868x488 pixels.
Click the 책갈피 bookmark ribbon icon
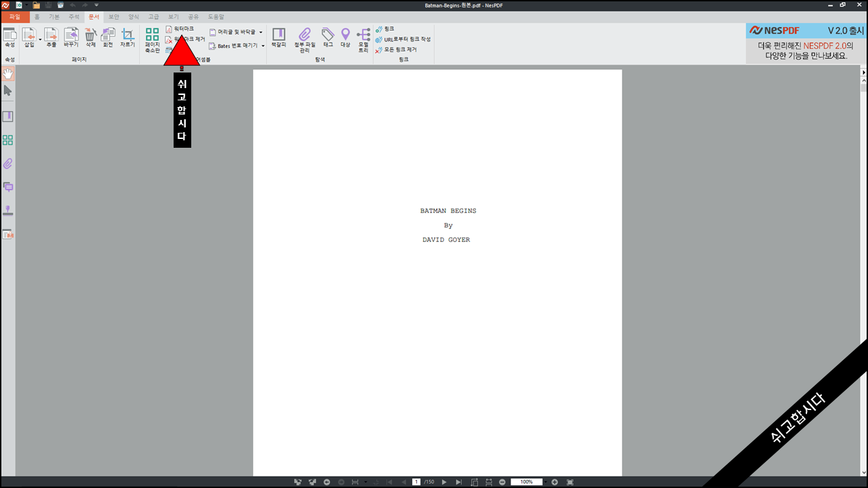click(279, 37)
